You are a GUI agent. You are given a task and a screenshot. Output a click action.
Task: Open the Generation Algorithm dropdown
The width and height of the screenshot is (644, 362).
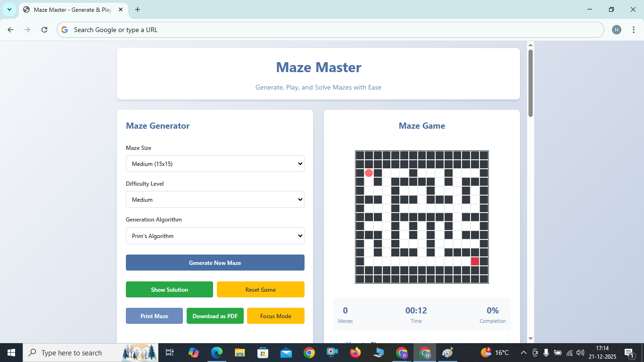click(215, 236)
